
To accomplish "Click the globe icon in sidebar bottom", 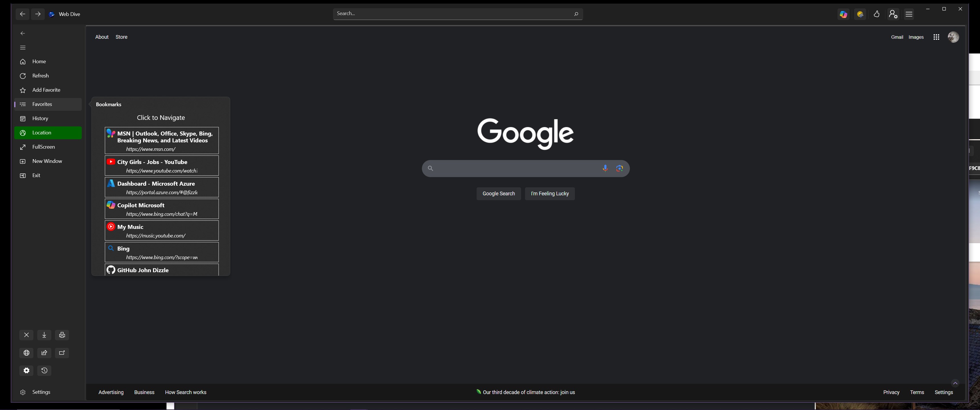I will (26, 353).
